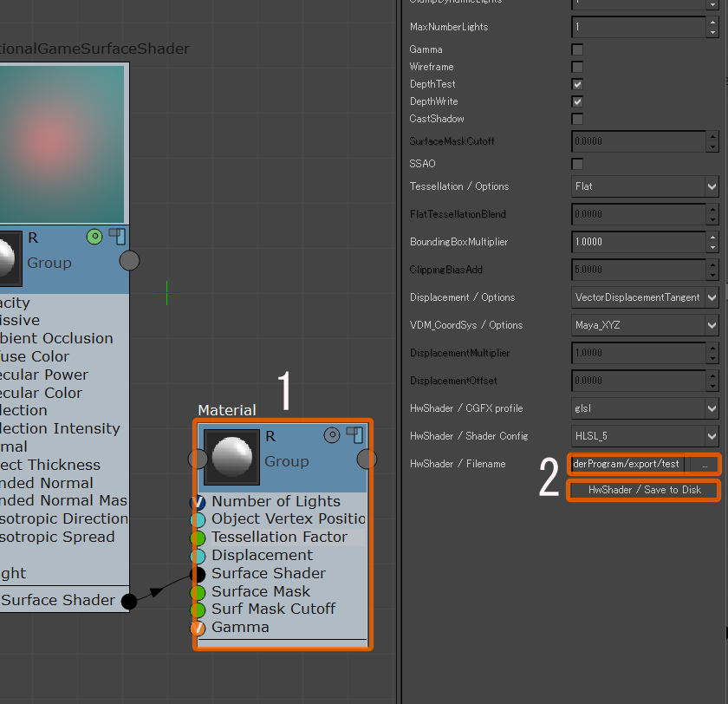728x704 pixels.
Task: Click the GameSurfaceShader color preview thumbnail
Action: pos(62,144)
